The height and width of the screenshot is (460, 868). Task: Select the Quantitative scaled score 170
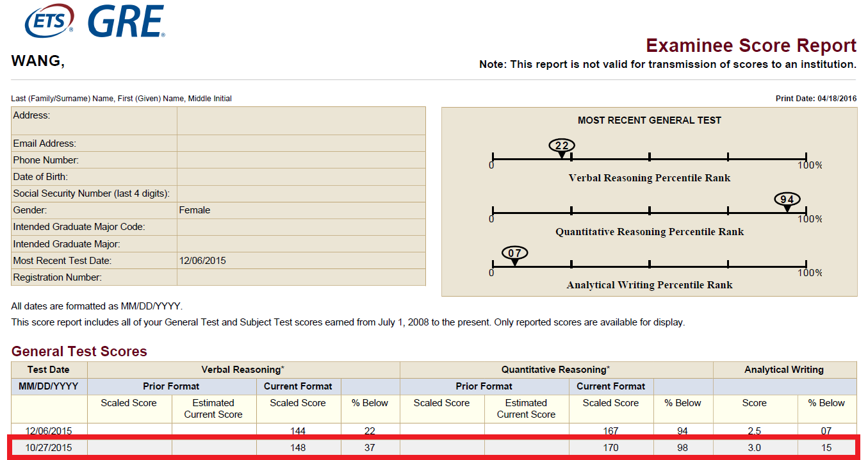click(x=610, y=448)
